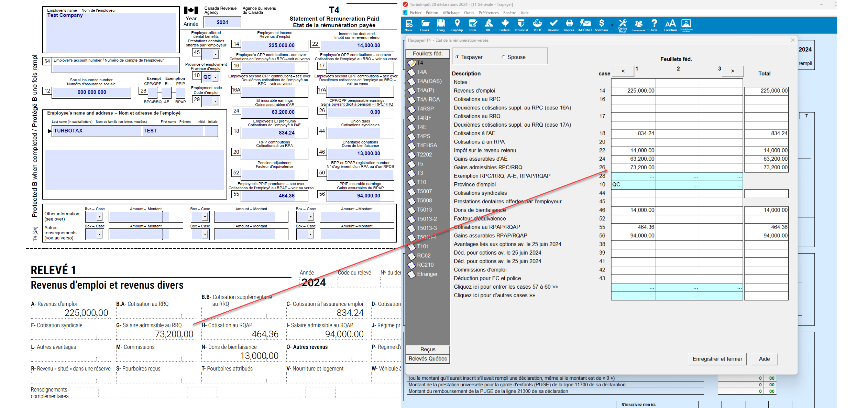Image resolution: width=868 pixels, height=408 pixels.
Task: Click the Notes first column field
Action: [x=633, y=83]
